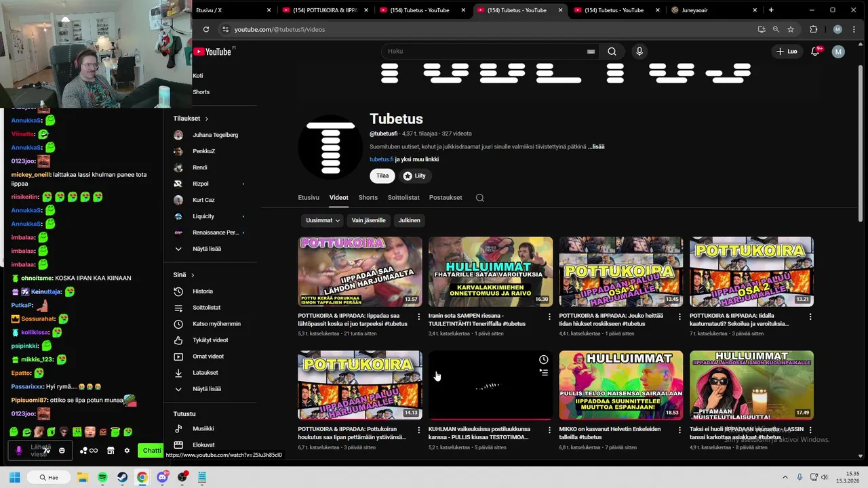
Task: Open Musiikki in Tutustu section
Action: click(203, 428)
